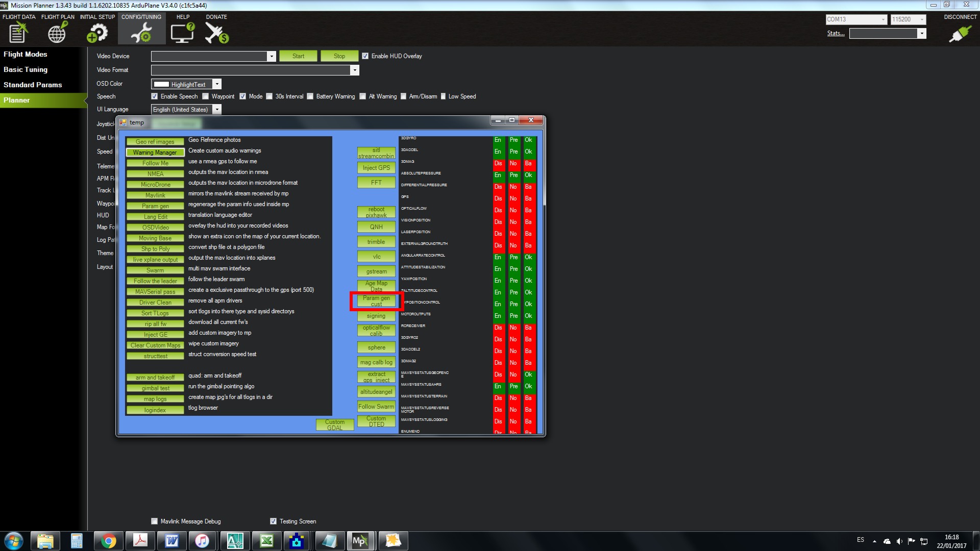Screen dimensions: 980x551
Task: Open Google Chrome from the taskbar
Action: point(108,541)
